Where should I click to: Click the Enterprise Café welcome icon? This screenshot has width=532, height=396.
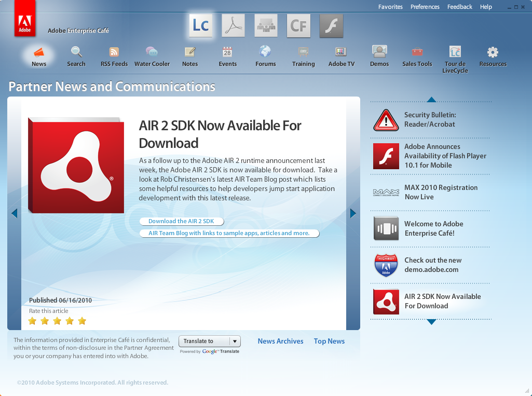(x=386, y=228)
